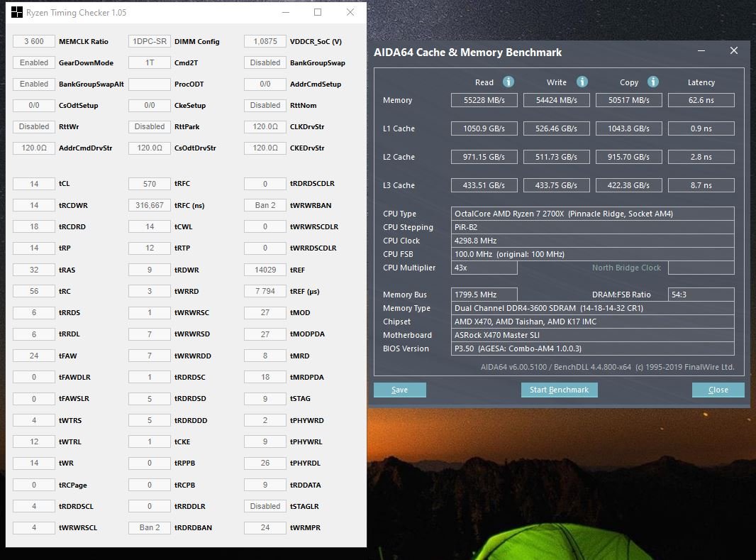Click the tRAS value field
Image resolution: width=756 pixels, height=560 pixels.
click(x=34, y=270)
